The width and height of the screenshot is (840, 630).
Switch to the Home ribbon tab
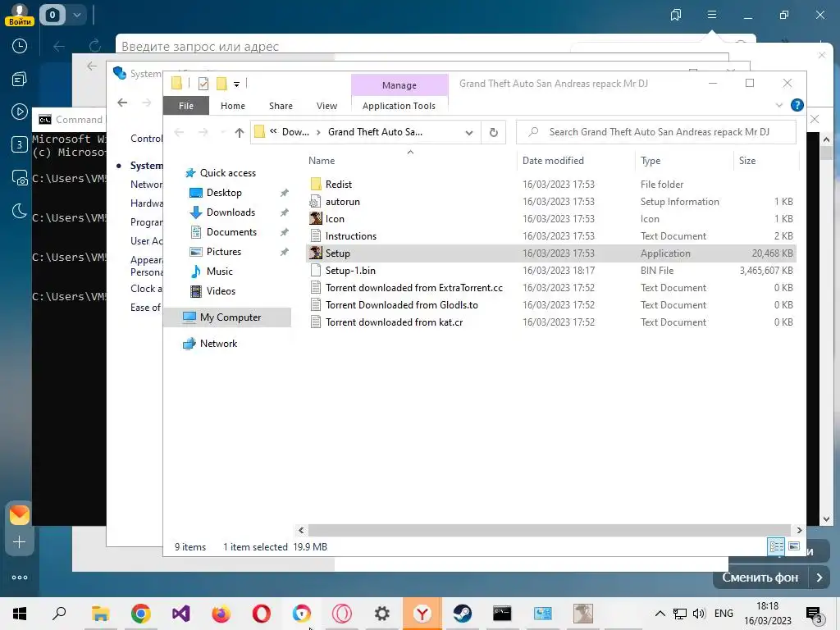(x=232, y=106)
